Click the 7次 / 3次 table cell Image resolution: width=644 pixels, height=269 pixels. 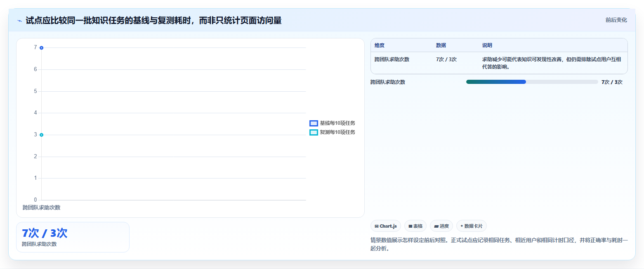pyautogui.click(x=446, y=59)
